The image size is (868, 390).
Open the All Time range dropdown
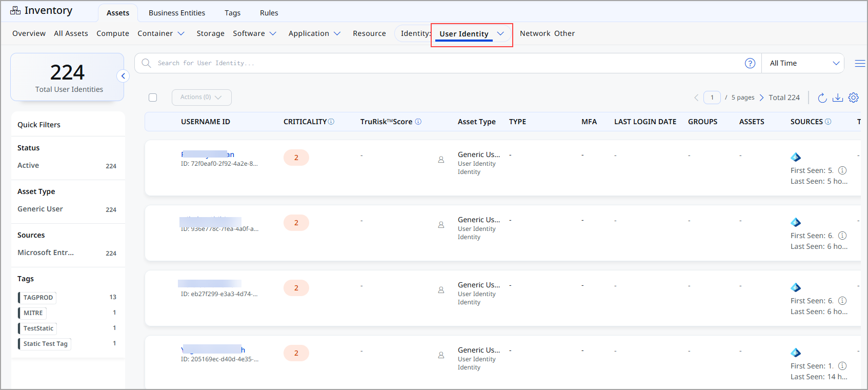click(803, 63)
